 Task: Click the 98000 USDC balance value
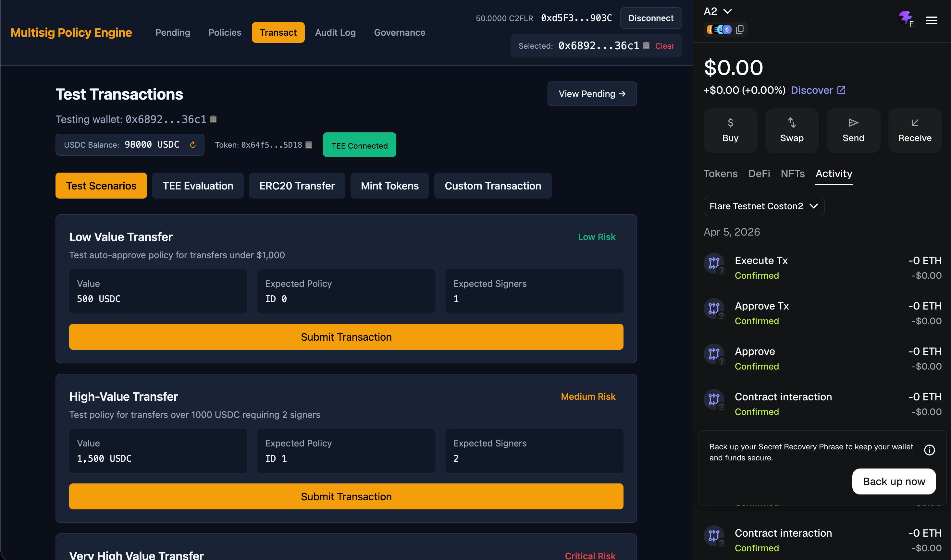(x=152, y=144)
